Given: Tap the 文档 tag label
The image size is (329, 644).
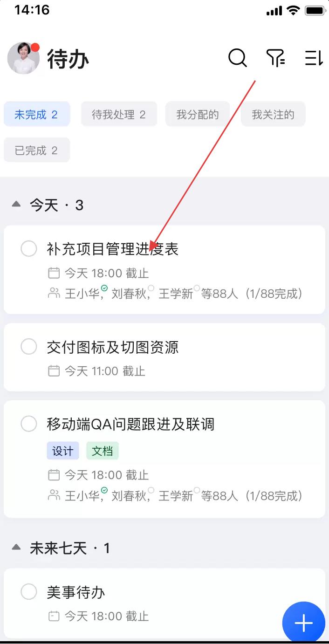Looking at the screenshot, I should tap(103, 451).
